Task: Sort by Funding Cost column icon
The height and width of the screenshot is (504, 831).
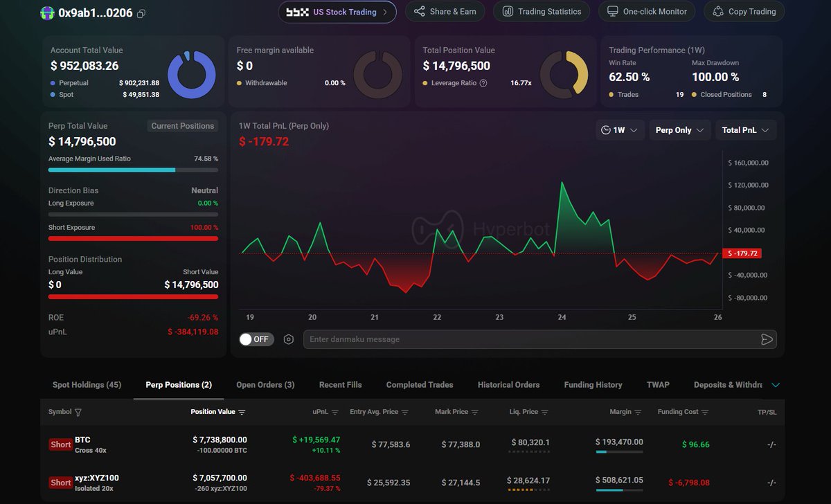Action: 704,413
